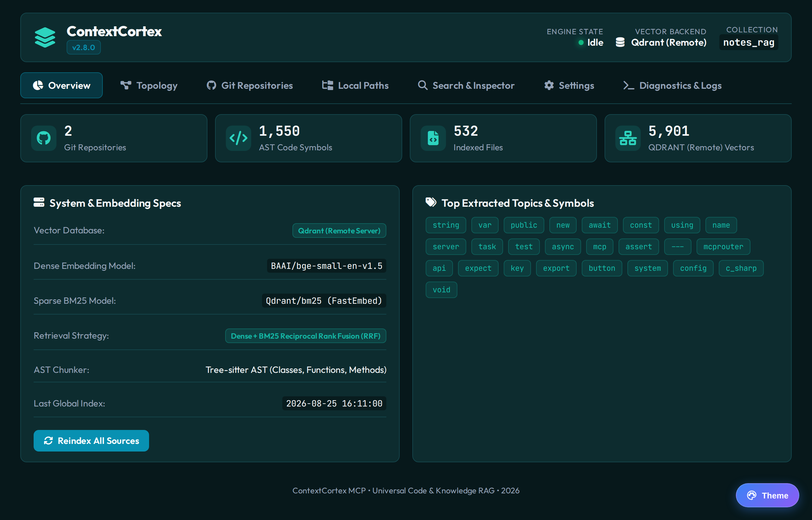The height and width of the screenshot is (520, 812).
Task: Click the 'string' topic tag
Action: click(x=446, y=225)
